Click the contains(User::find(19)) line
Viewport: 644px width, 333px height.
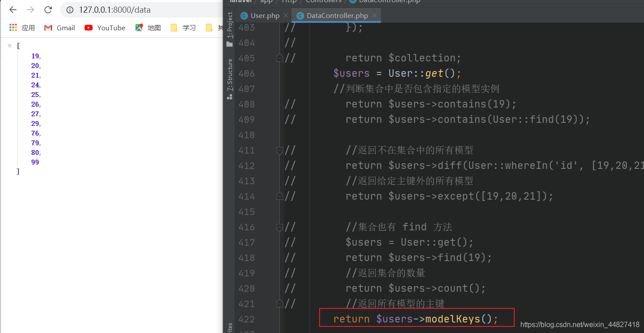click(468, 119)
